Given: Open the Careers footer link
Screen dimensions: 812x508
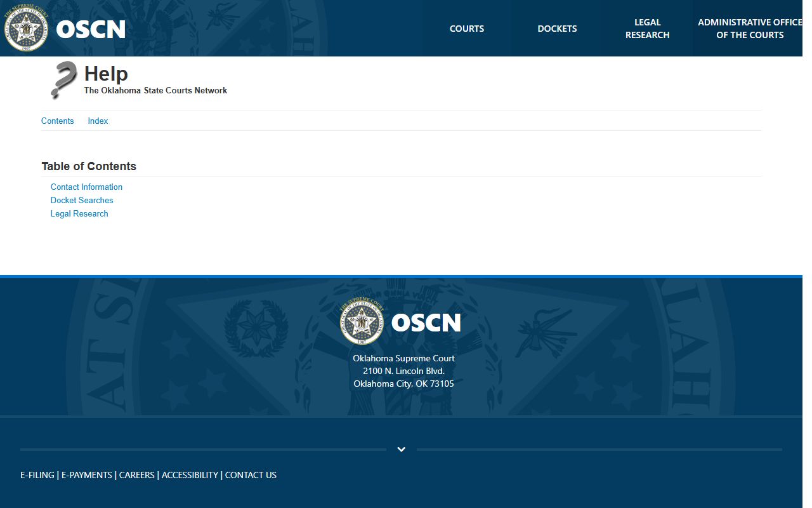Looking at the screenshot, I should [x=137, y=475].
